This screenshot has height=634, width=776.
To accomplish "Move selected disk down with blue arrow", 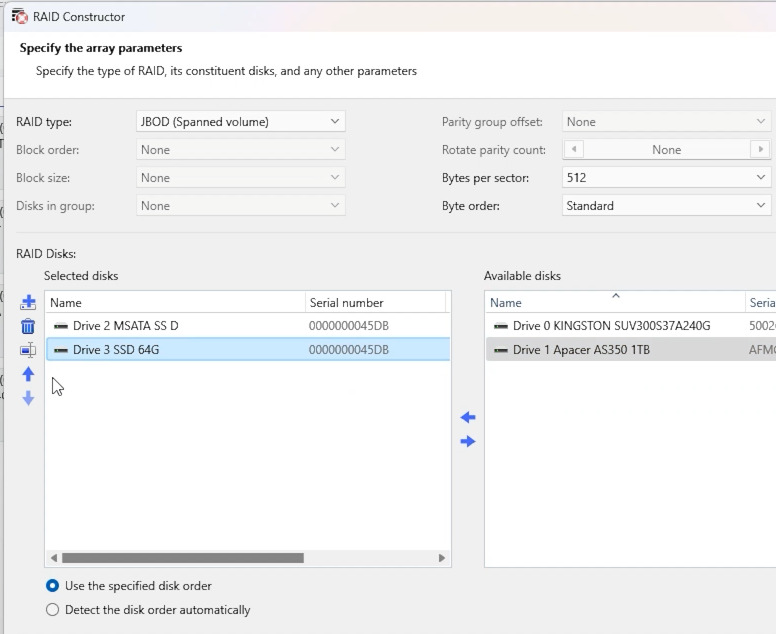I will point(28,398).
